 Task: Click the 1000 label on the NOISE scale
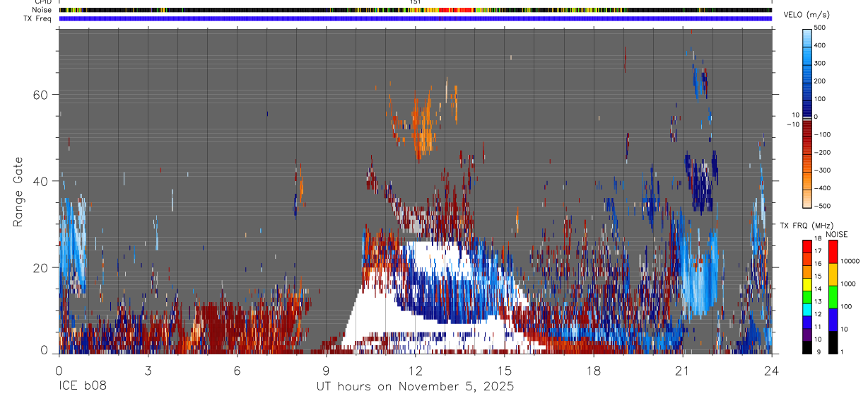[848, 284]
